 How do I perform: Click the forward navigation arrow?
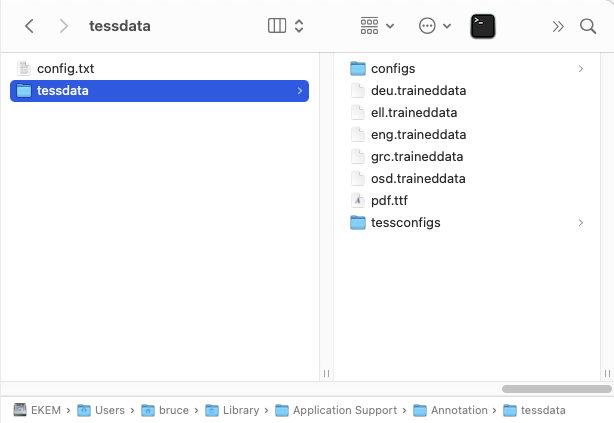pos(64,26)
